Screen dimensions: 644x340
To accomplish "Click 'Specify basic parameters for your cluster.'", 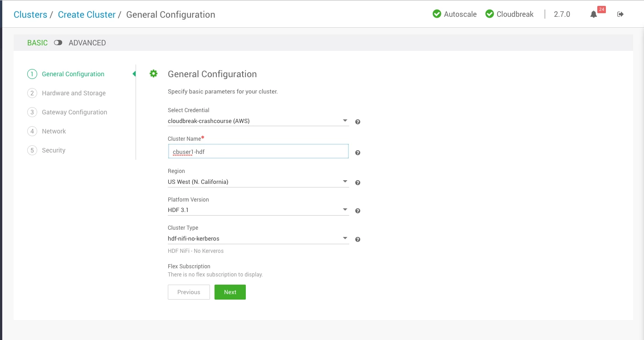I will [223, 91].
